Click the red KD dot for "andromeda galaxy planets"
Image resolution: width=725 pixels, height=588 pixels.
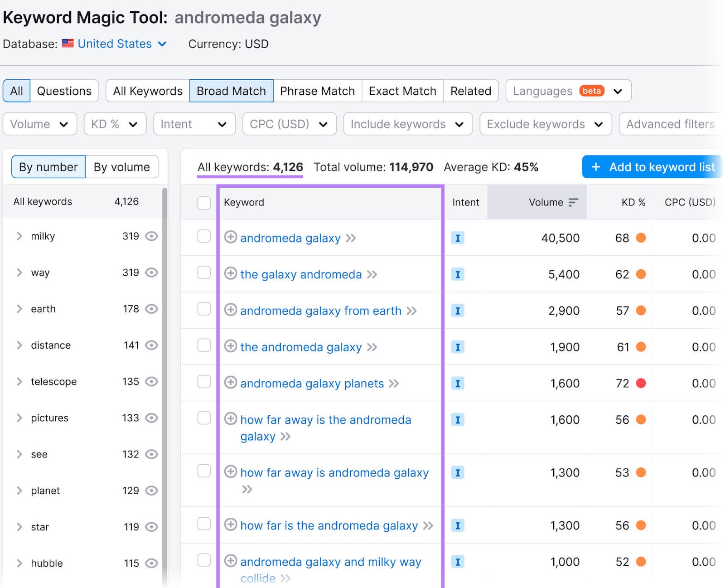(x=641, y=383)
